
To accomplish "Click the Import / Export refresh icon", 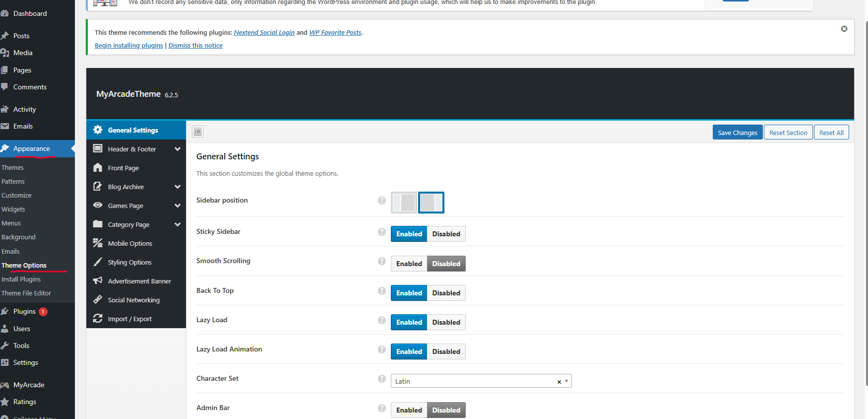I will pyautogui.click(x=98, y=318).
